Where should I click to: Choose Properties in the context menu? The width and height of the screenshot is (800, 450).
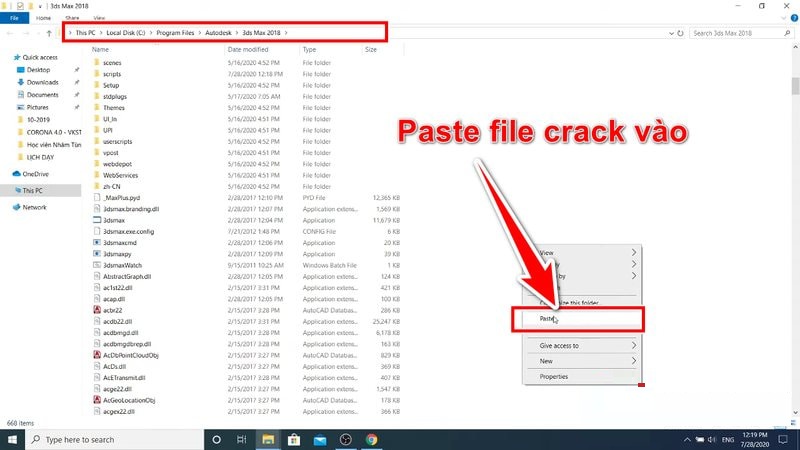(x=554, y=377)
